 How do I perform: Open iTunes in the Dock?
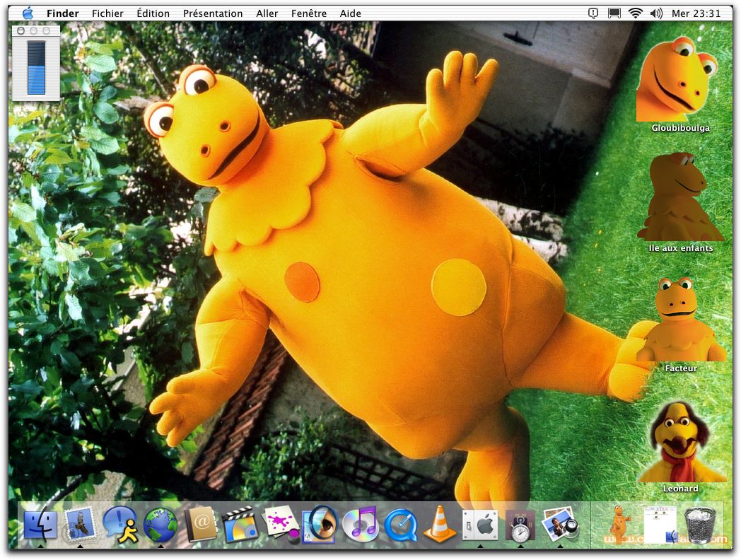tap(360, 525)
